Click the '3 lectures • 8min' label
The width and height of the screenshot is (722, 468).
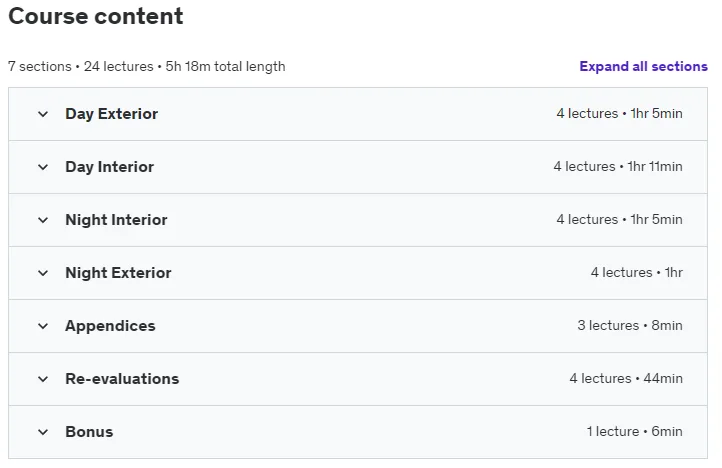(630, 325)
